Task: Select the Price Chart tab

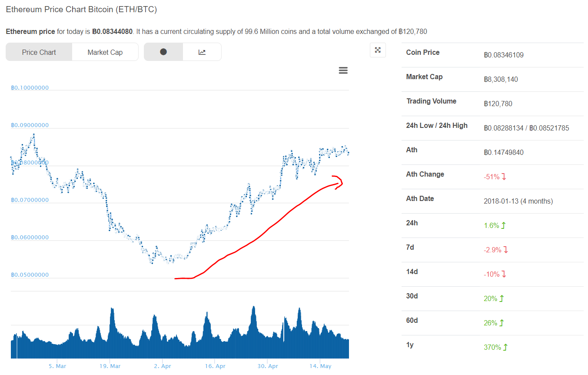Action: pos(39,52)
